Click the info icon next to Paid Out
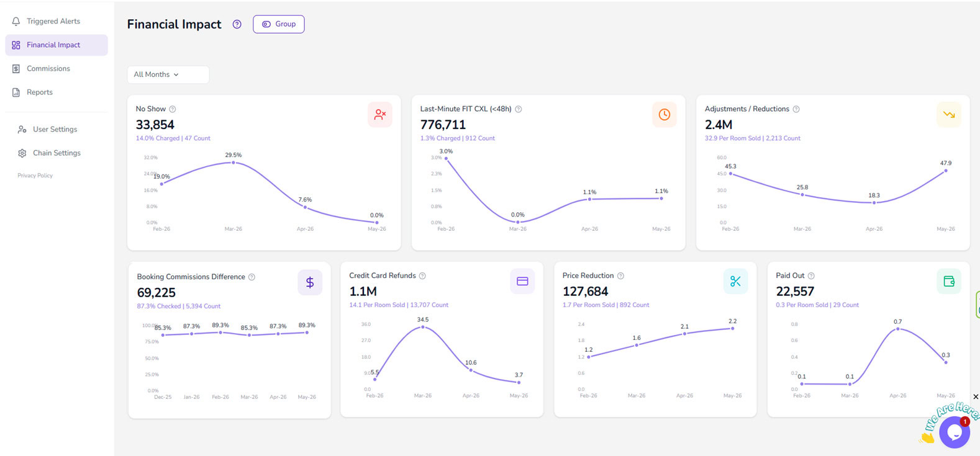The width and height of the screenshot is (980, 456). point(811,276)
